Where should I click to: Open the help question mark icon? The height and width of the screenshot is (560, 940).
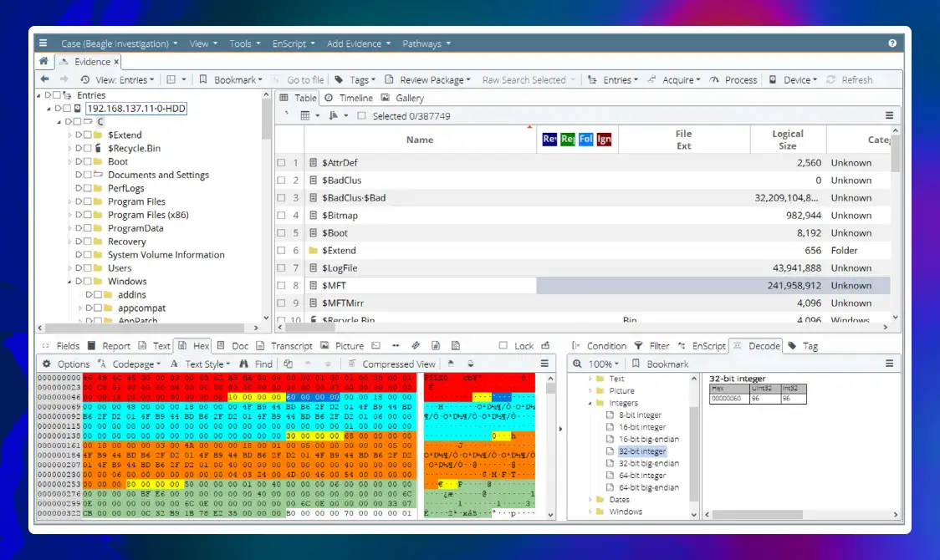[x=892, y=43]
